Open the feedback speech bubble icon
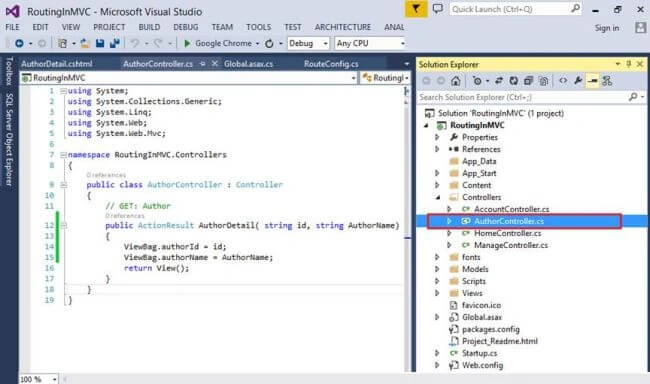The width and height of the screenshot is (650, 384). (x=437, y=9)
